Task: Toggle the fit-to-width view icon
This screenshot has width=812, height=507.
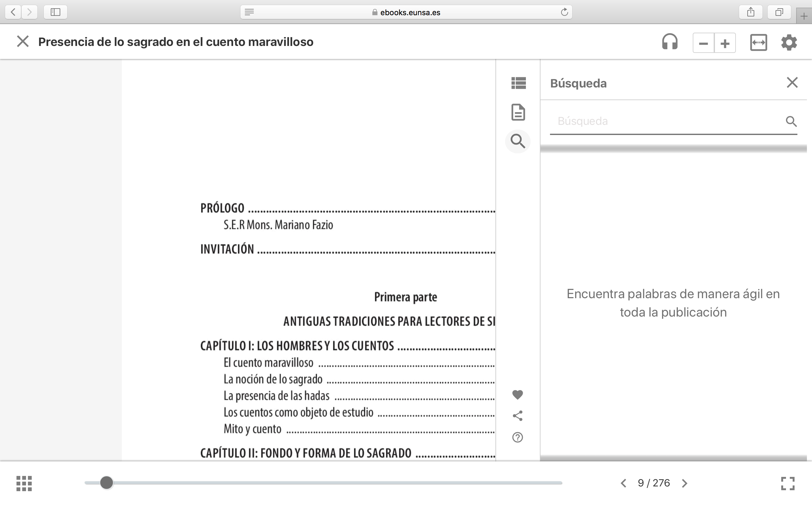Action: click(x=758, y=42)
